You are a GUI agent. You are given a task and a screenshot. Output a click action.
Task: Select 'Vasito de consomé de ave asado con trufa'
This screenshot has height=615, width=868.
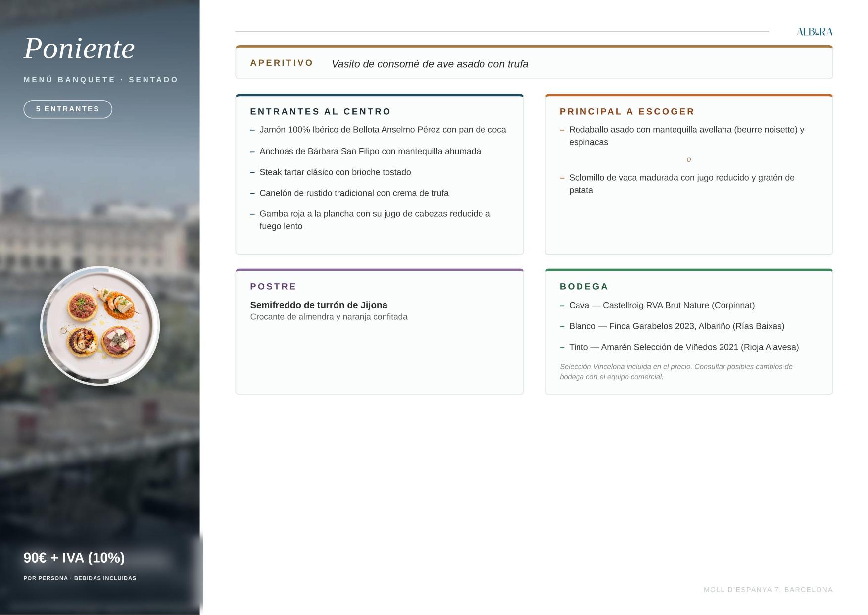tap(430, 64)
